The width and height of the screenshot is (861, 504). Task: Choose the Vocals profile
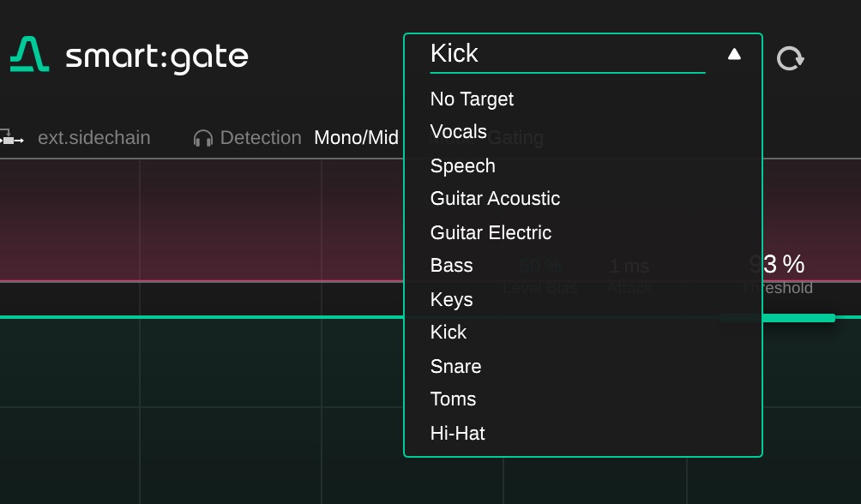coord(459,132)
